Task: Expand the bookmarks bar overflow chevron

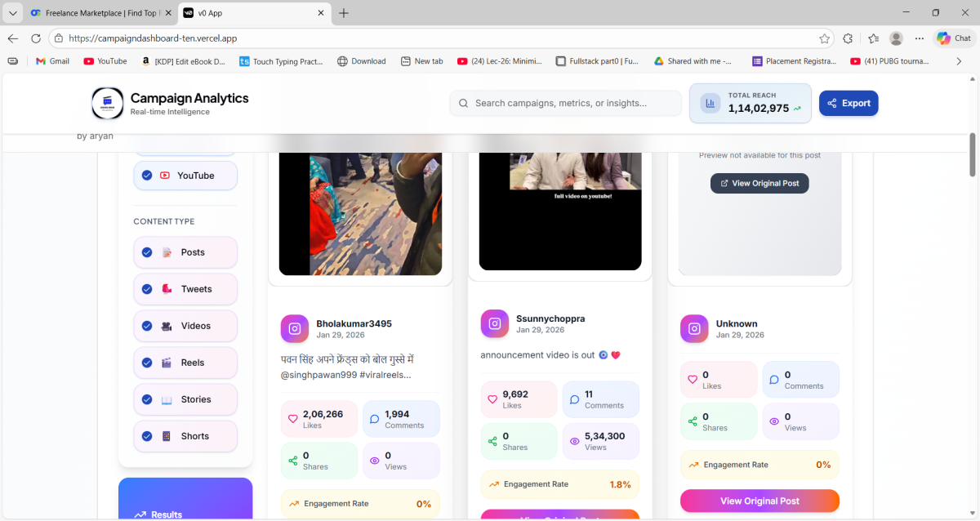Action: [959, 61]
